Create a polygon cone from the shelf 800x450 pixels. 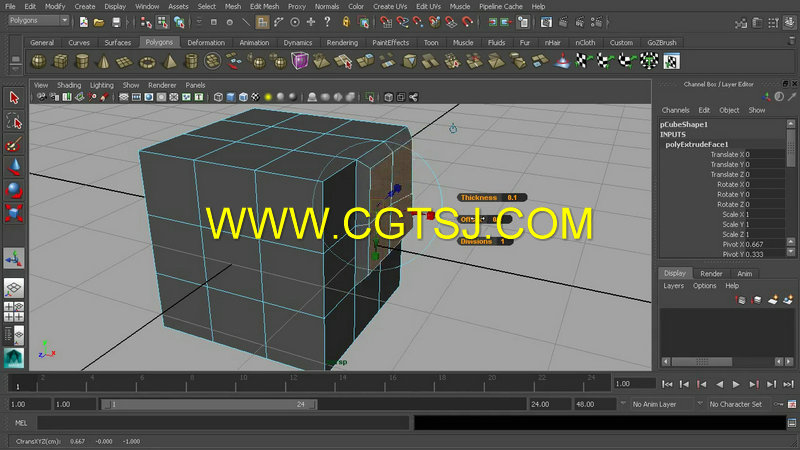[103, 62]
